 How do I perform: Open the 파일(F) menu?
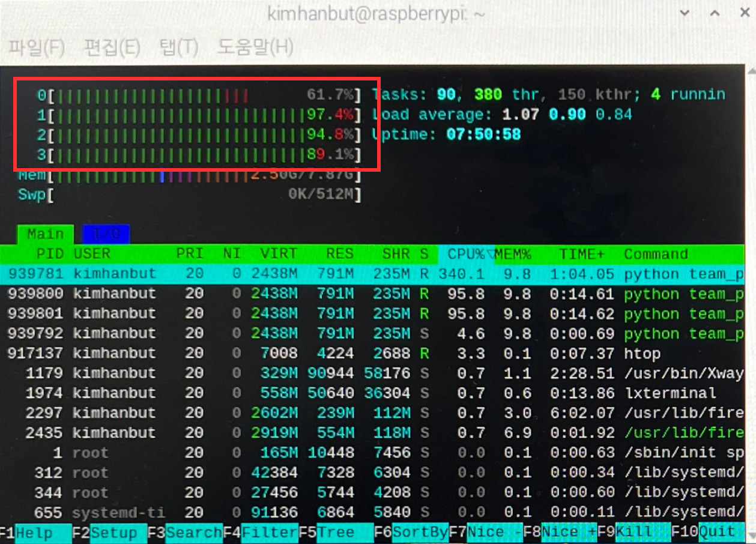point(36,47)
